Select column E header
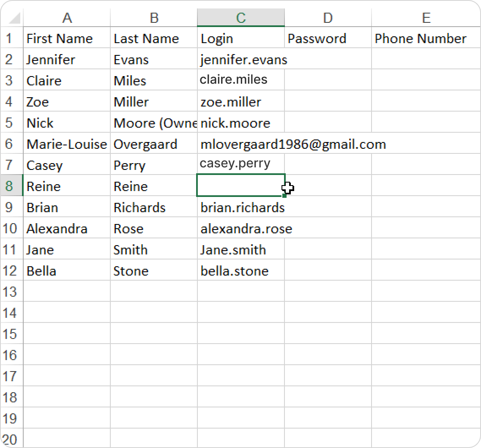 (426, 18)
